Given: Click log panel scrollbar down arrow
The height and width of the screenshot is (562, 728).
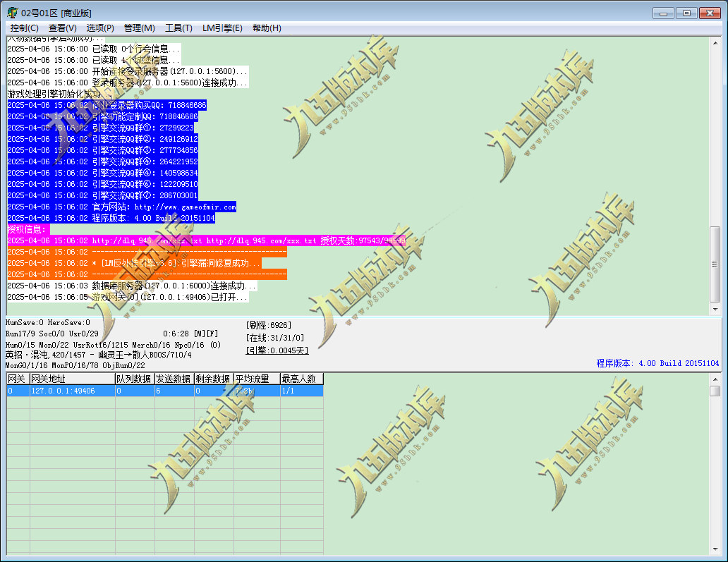Looking at the screenshot, I should (x=715, y=309).
